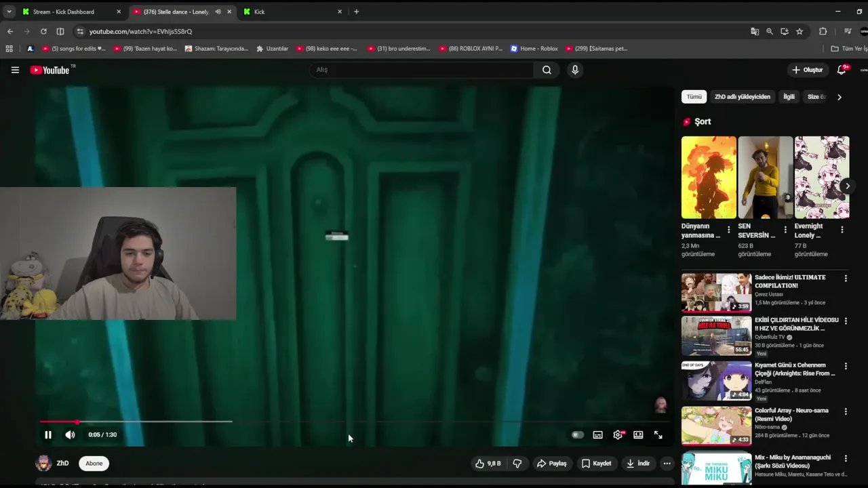Switch to the Kick browser tab
The height and width of the screenshot is (488, 868).
pyautogui.click(x=292, y=12)
